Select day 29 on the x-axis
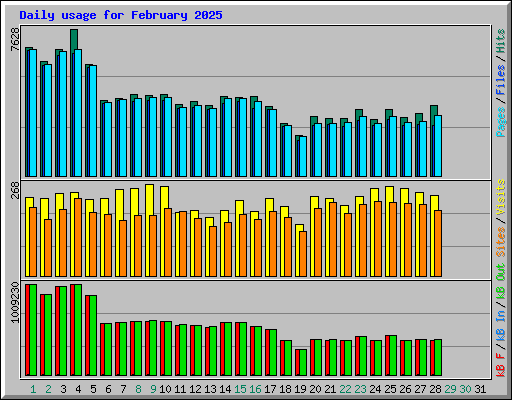512x400 pixels. pyautogui.click(x=450, y=389)
